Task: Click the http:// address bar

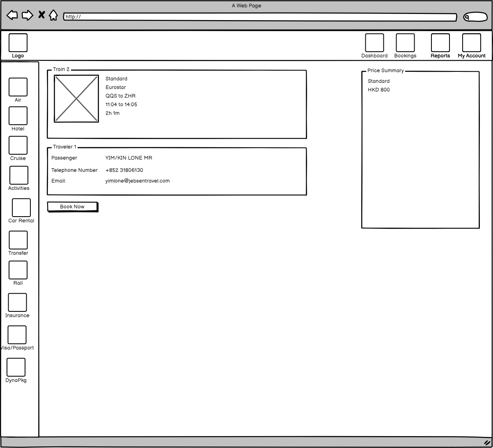Action: (260, 17)
